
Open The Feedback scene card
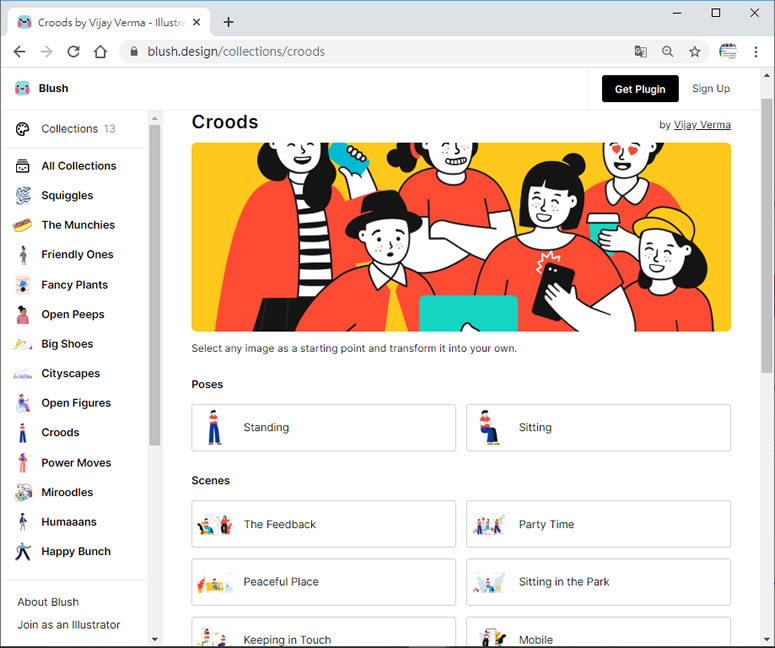pos(324,524)
